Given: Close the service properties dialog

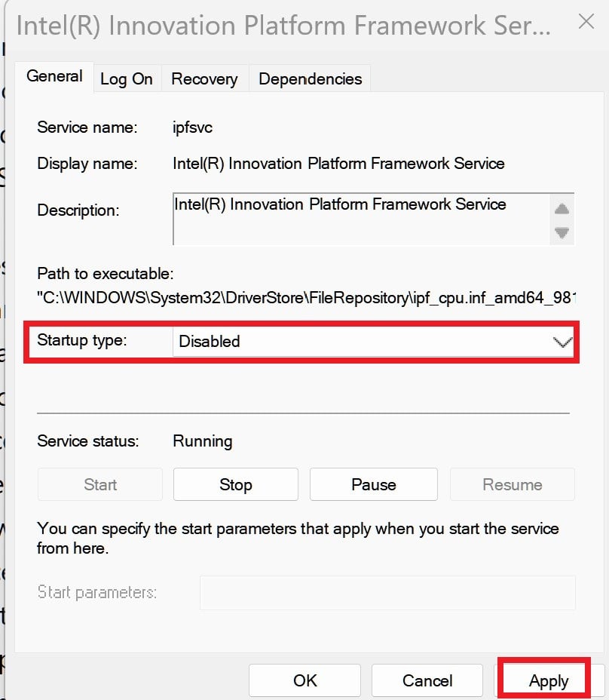Looking at the screenshot, I should click(x=586, y=22).
